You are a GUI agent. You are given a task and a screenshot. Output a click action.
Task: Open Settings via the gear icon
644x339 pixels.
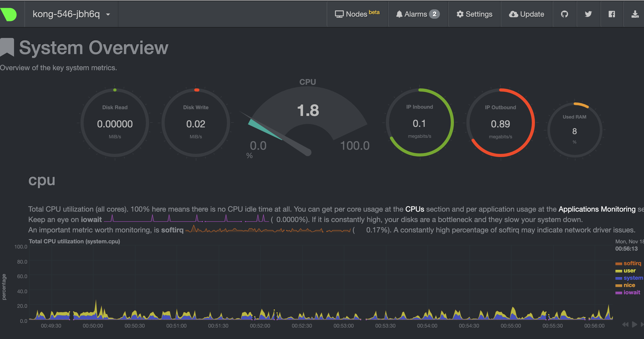click(460, 14)
